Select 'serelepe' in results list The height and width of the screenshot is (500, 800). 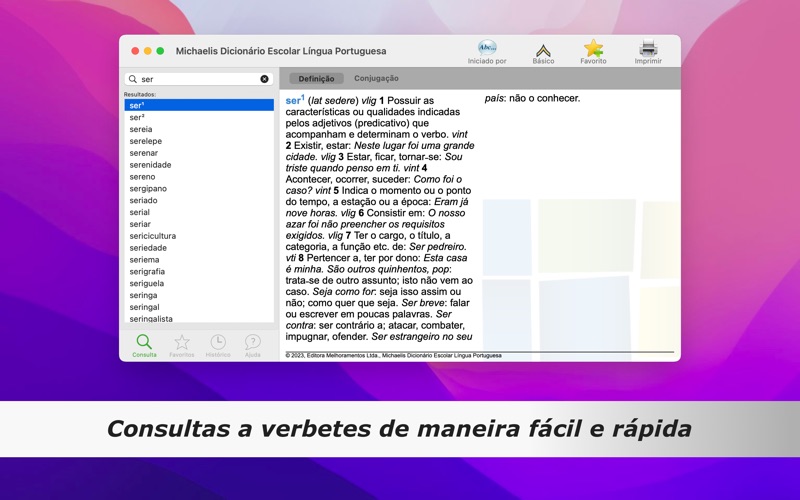point(199,141)
